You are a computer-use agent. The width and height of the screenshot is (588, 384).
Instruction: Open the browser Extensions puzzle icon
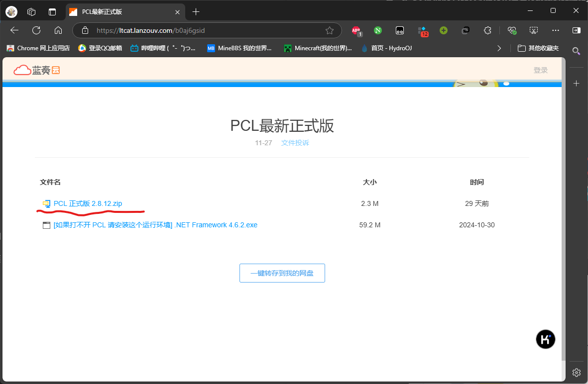coord(487,30)
